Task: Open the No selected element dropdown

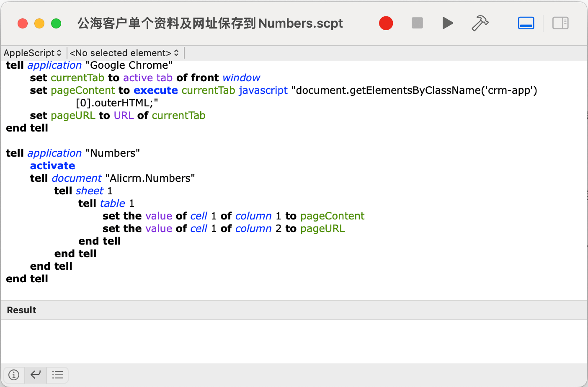Action: pos(124,53)
